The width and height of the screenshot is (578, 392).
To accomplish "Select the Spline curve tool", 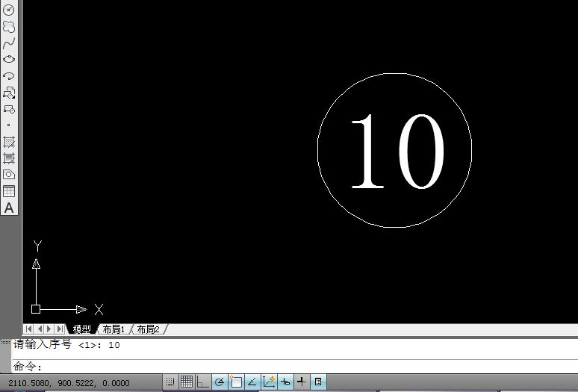I will 9,43.
